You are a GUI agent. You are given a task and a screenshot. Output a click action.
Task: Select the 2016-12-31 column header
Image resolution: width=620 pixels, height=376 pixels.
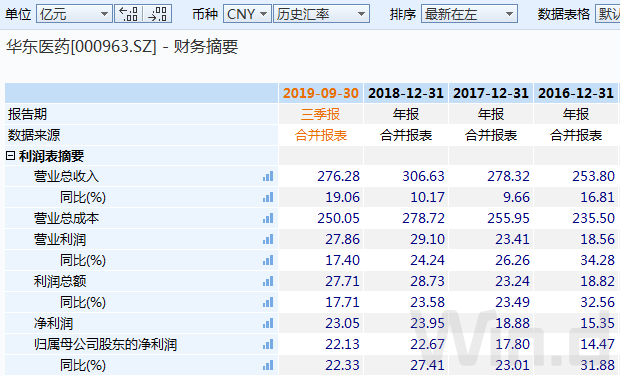click(576, 93)
